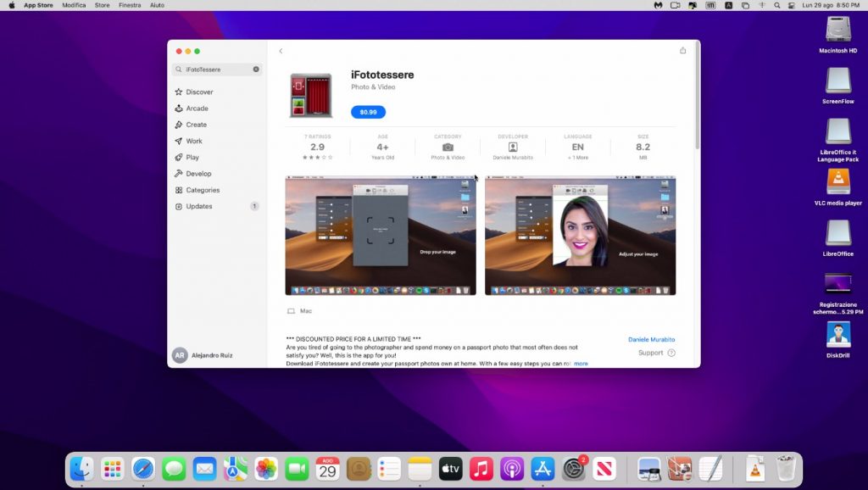
Task: Open the Categories sidebar item
Action: 203,190
